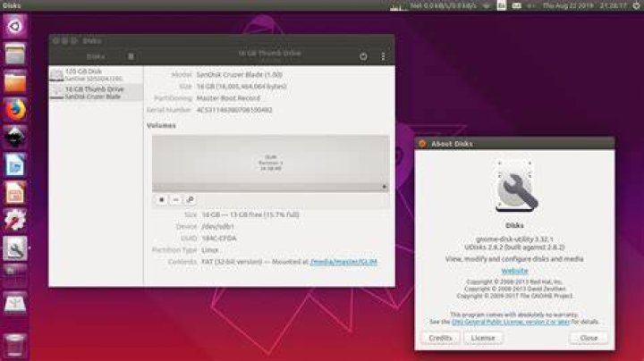Open the hamburger menu in the Disks header
This screenshot has height=361, width=644.
coord(131,56)
